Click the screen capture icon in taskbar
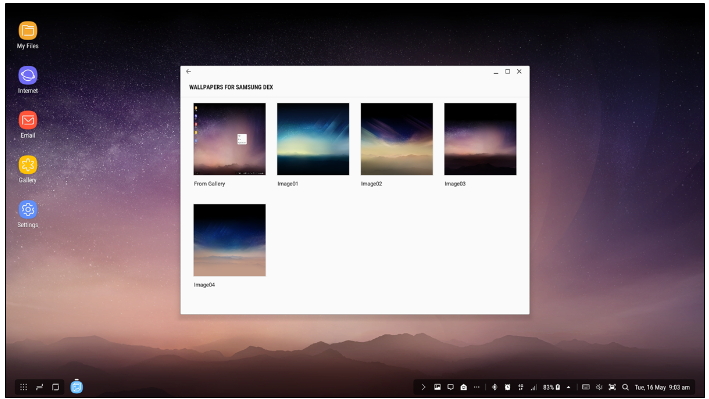The height and width of the screenshot is (399, 709). click(x=612, y=387)
